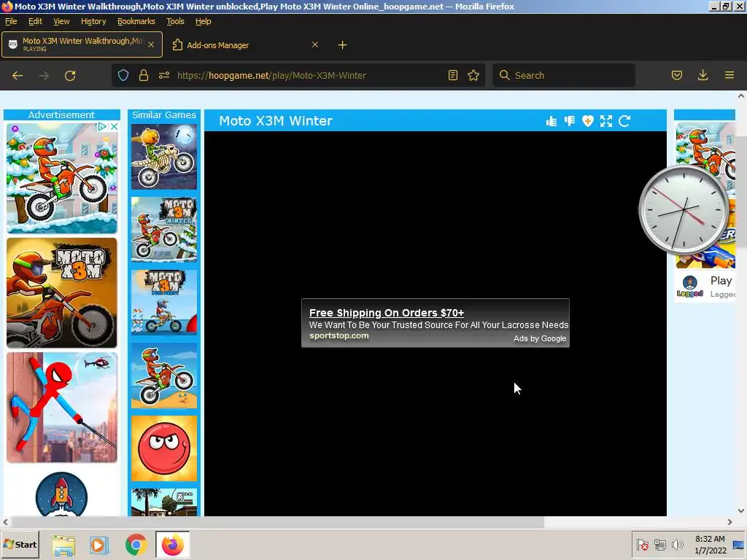Click the analog clock gadget
This screenshot has height=560, width=747.
(684, 210)
